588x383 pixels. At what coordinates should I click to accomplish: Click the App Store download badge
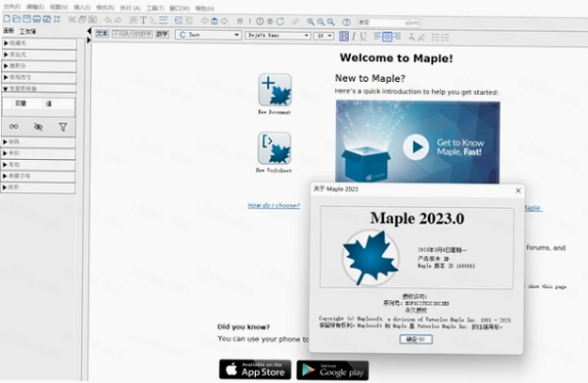point(255,370)
